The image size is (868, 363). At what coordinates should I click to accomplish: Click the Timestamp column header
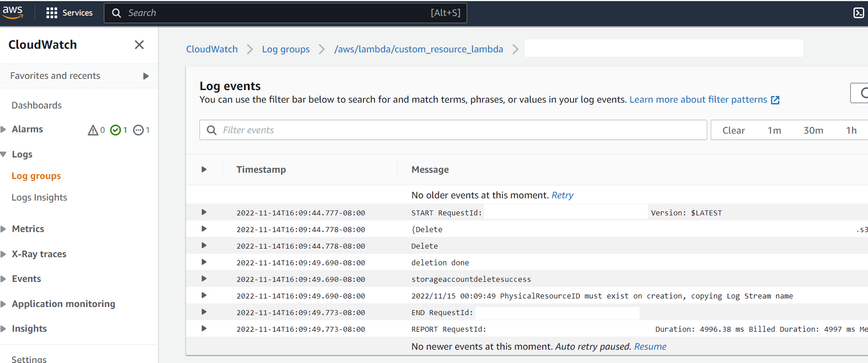261,169
